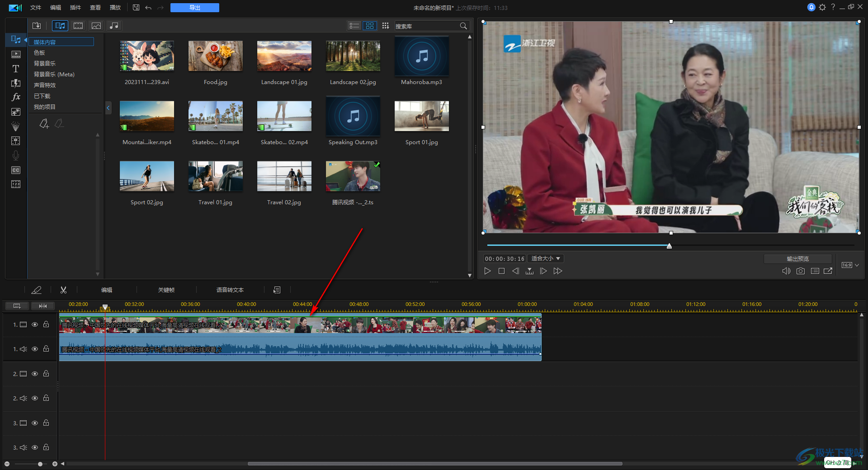Click the 搜索库 search field
The image size is (868, 470).
coord(426,26)
